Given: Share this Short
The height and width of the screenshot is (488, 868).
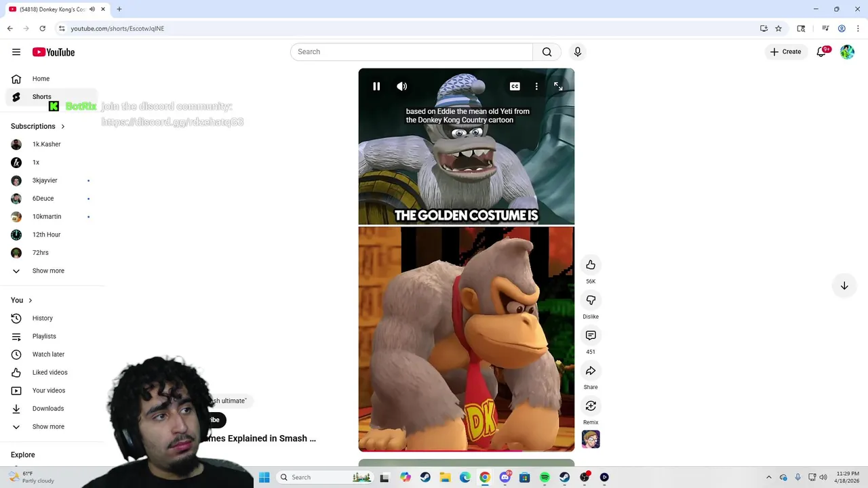Looking at the screenshot, I should [591, 371].
